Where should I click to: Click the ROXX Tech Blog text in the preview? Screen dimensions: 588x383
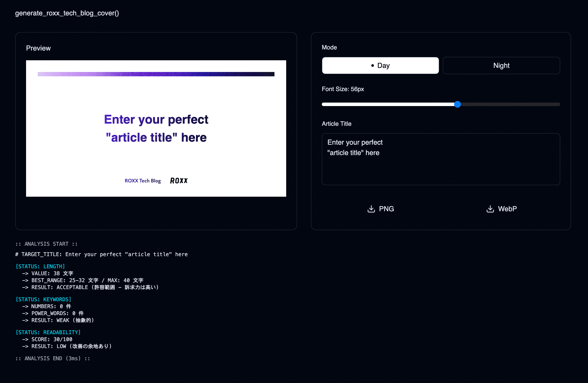click(143, 181)
